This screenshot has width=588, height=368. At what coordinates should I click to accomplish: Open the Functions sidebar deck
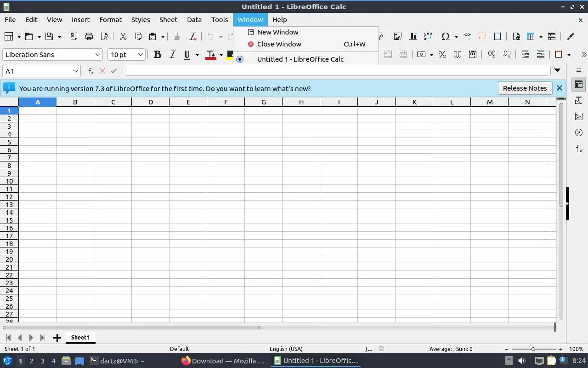tap(579, 149)
